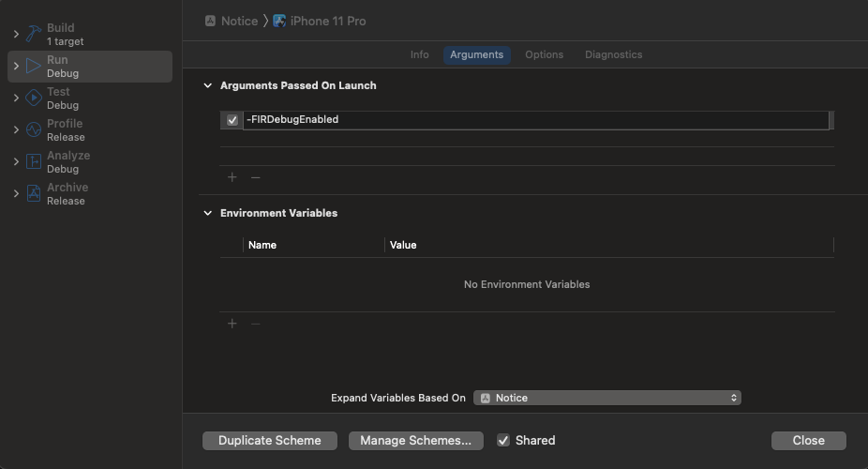The height and width of the screenshot is (469, 868).
Task: Expand the Analyze action chevron
Action: pos(16,161)
